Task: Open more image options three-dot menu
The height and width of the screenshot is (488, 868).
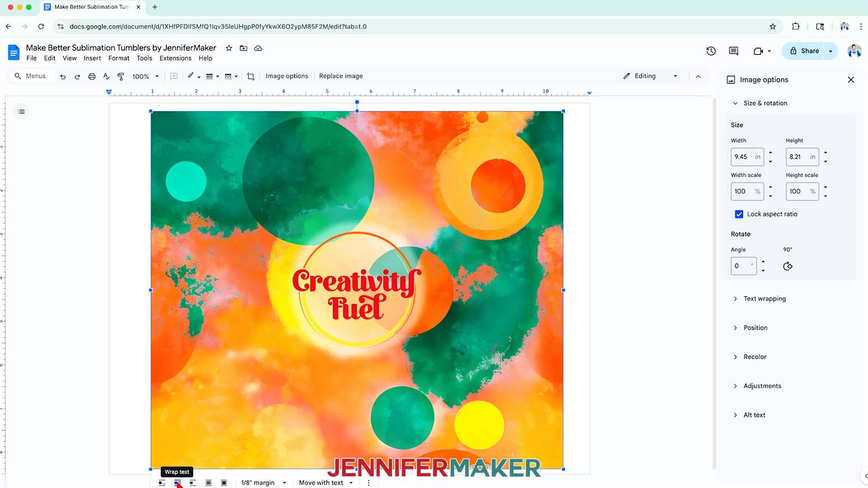Action: tap(368, 482)
